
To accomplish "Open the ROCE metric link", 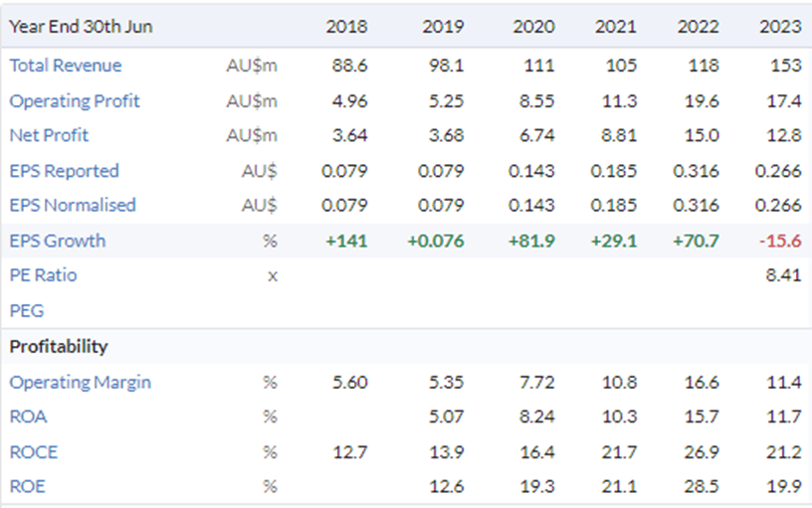I will click(34, 452).
